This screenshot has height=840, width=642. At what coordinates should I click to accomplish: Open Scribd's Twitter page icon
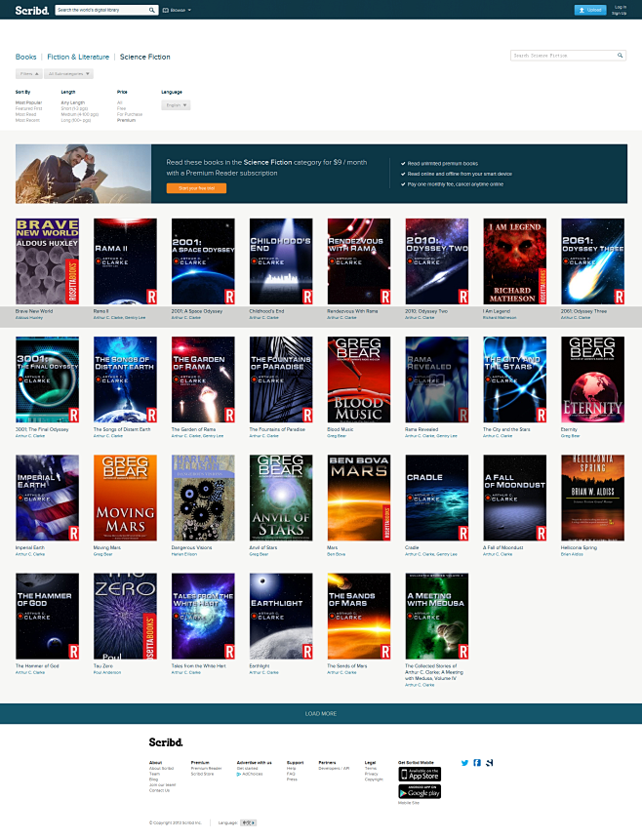pyautogui.click(x=464, y=762)
